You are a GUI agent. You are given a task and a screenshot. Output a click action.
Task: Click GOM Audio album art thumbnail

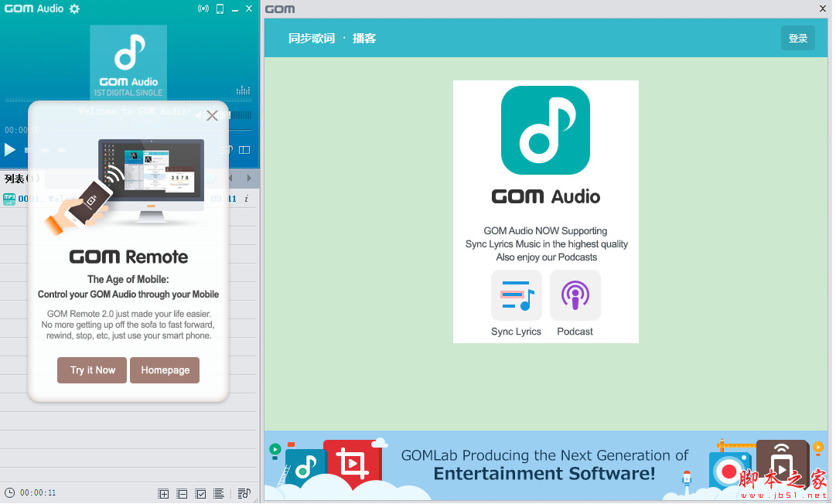click(x=128, y=63)
